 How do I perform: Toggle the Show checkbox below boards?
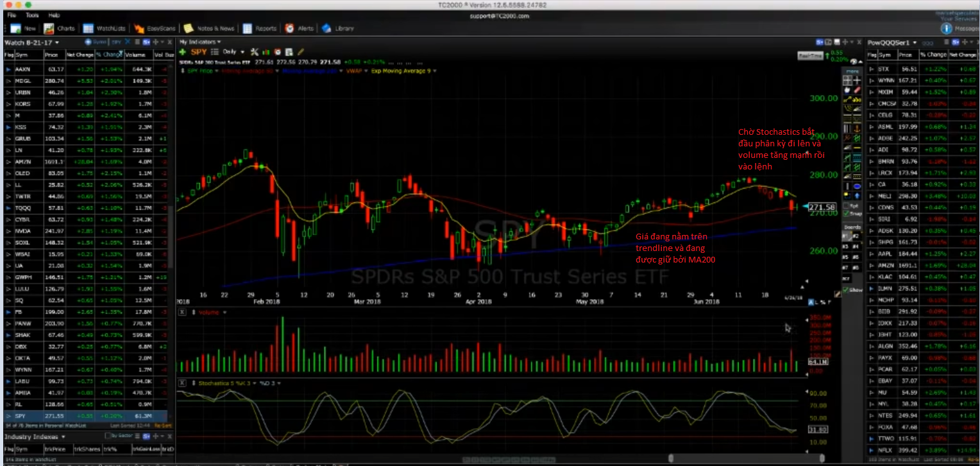click(847, 289)
